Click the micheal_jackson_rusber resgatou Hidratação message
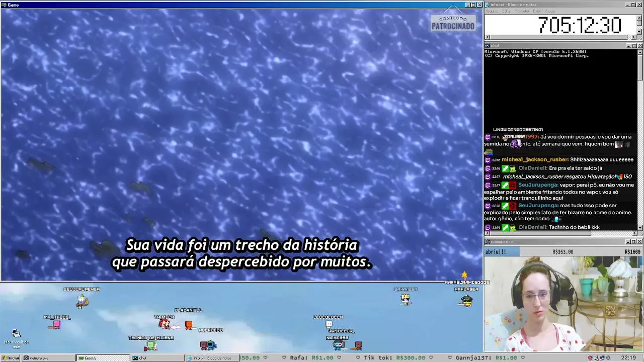Screen dimensions: 644x362 coord(567,177)
